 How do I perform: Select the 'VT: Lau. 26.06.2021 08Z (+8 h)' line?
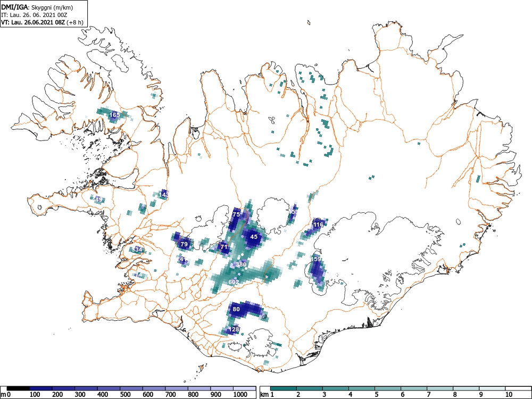click(42, 22)
